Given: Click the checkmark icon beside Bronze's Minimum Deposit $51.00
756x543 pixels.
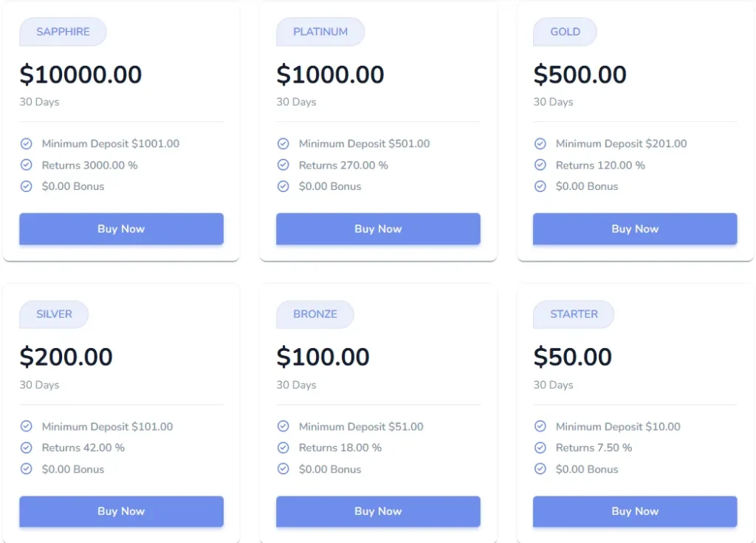Looking at the screenshot, I should click(x=283, y=426).
